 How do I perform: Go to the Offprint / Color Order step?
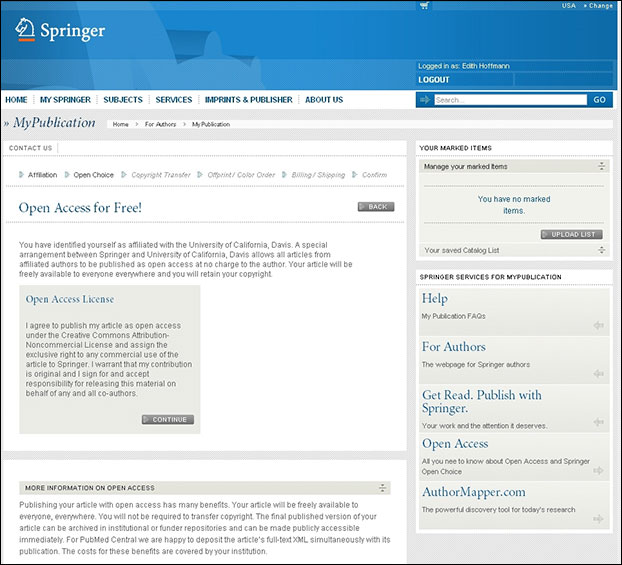coord(241,175)
